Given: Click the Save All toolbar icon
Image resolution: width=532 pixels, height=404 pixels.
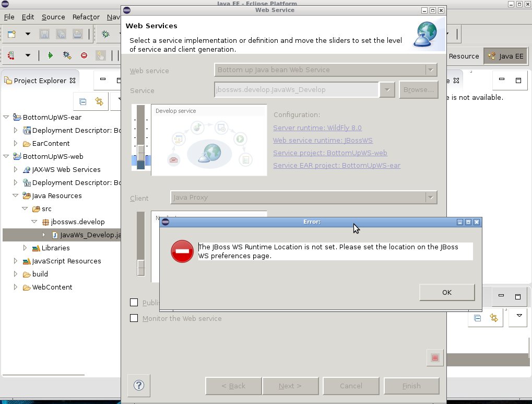Looking at the screenshot, I should click(61, 34).
